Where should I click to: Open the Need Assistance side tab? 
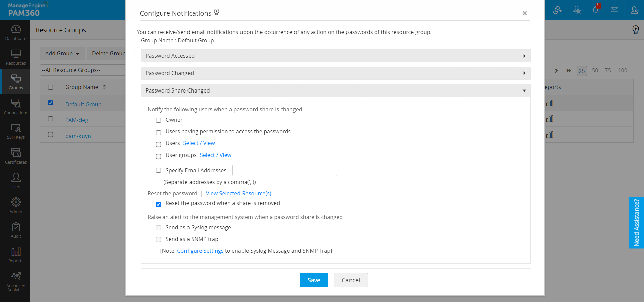636,223
